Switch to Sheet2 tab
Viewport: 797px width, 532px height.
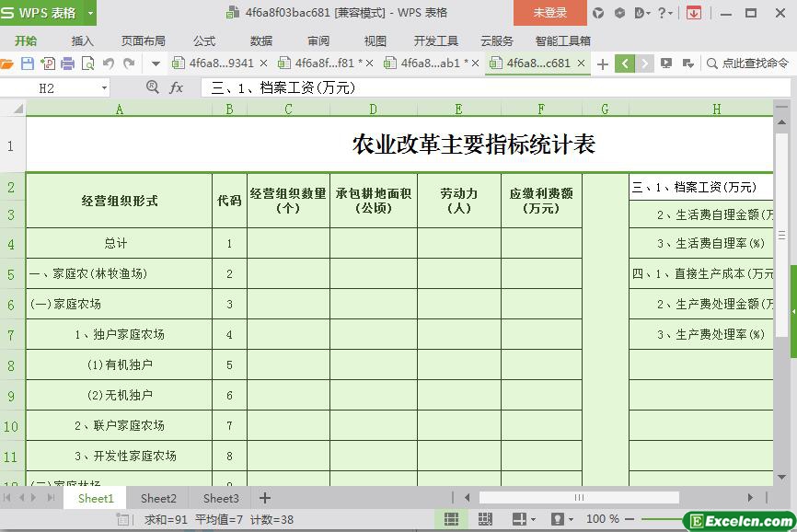158,498
